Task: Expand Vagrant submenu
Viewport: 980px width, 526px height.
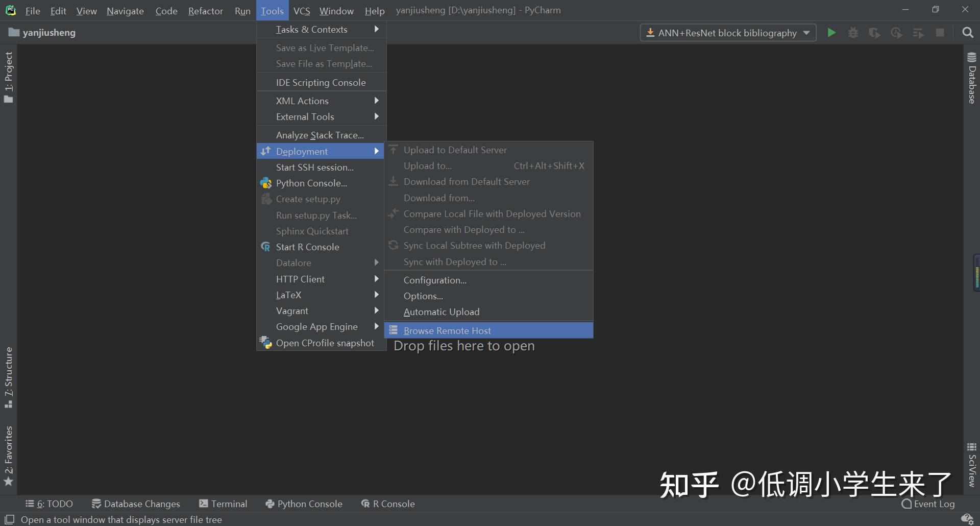Action: (x=321, y=310)
